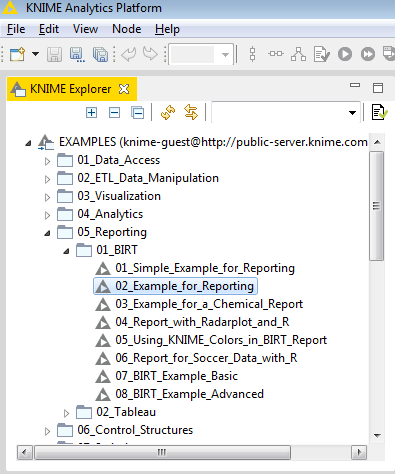Select 07_BIRT_Example_Basic workflow
The width and height of the screenshot is (395, 474).
click(x=176, y=376)
